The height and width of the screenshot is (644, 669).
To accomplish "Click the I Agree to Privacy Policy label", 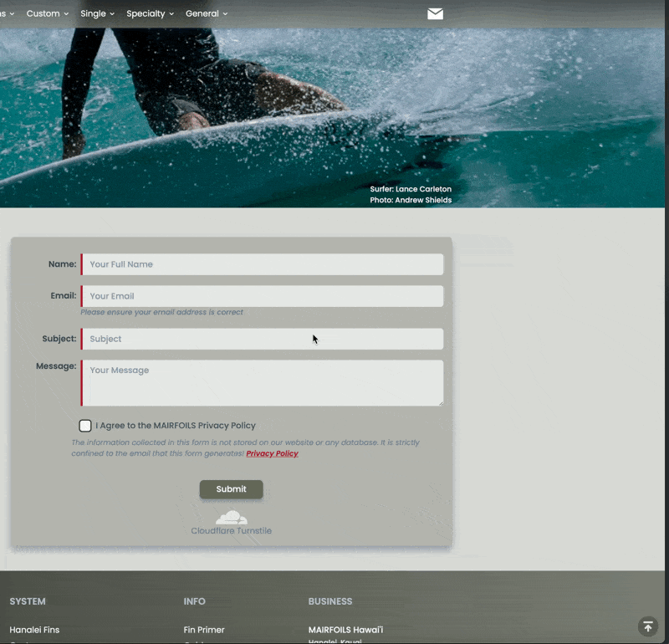I will (176, 426).
